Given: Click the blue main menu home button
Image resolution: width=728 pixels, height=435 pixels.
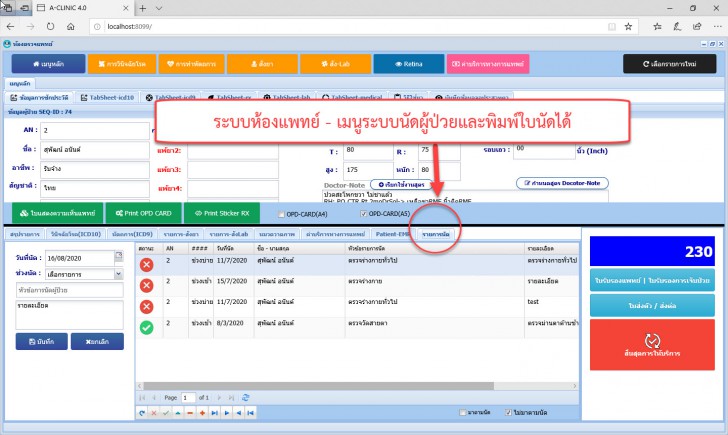Looking at the screenshot, I should [x=48, y=64].
